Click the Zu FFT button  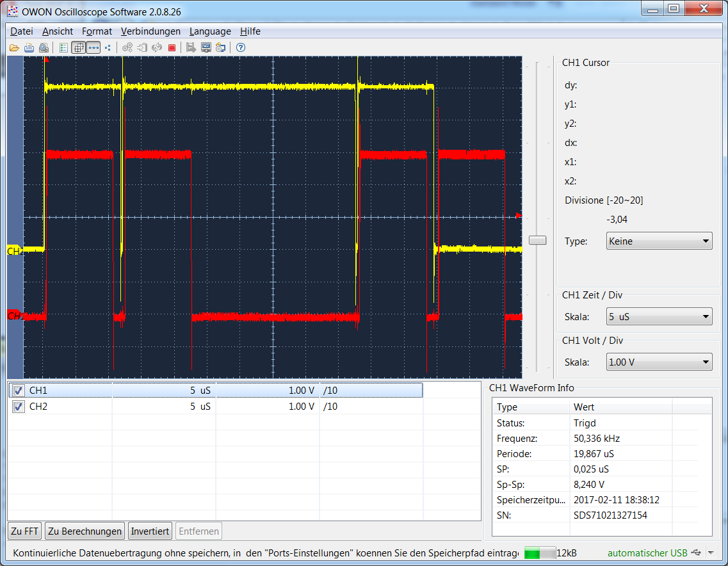click(x=24, y=531)
